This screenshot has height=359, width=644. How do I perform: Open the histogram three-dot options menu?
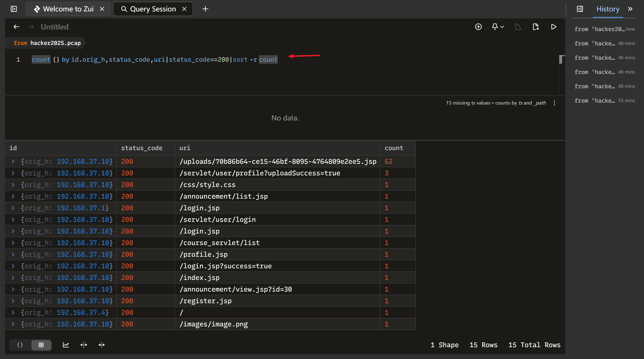tap(554, 103)
